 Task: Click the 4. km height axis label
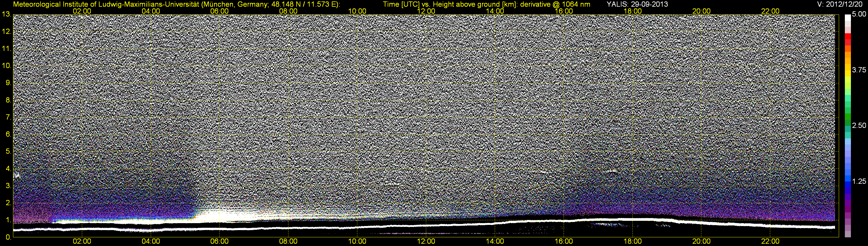(x=8, y=169)
